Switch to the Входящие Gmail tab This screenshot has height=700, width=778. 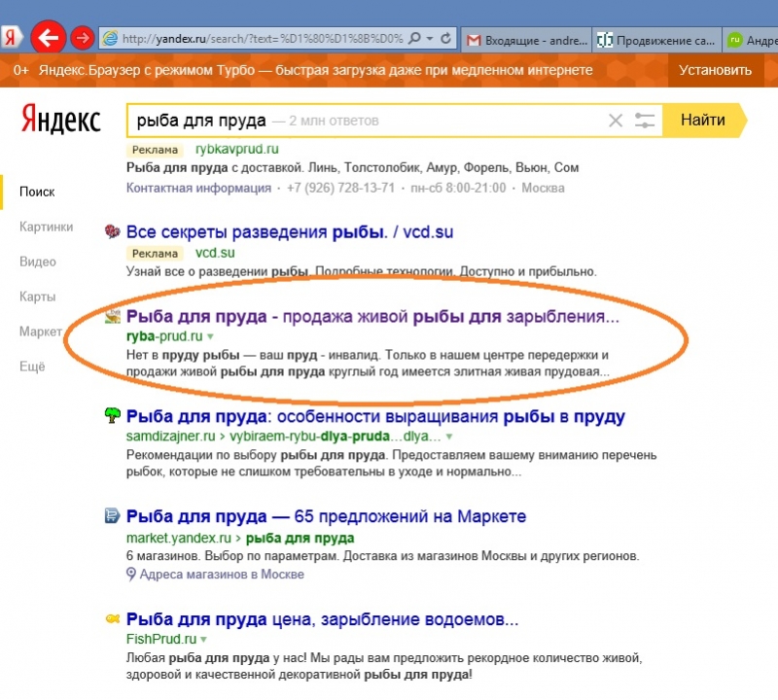tap(526, 40)
